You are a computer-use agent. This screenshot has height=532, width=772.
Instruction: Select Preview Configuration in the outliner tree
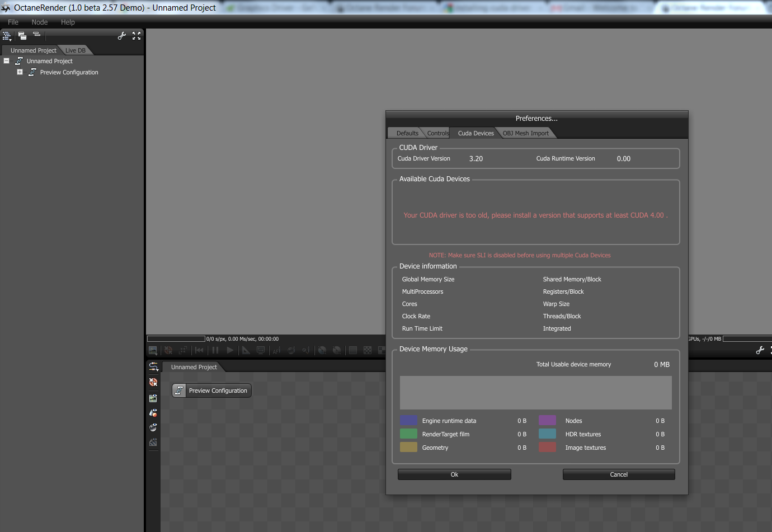coord(69,72)
